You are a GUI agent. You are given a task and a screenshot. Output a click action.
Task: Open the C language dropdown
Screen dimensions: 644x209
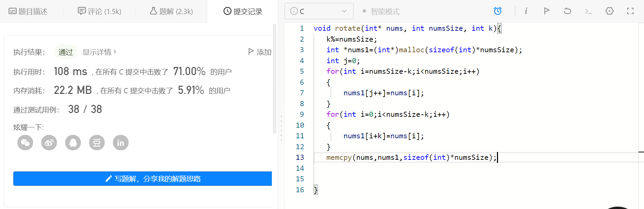pyautogui.click(x=319, y=11)
